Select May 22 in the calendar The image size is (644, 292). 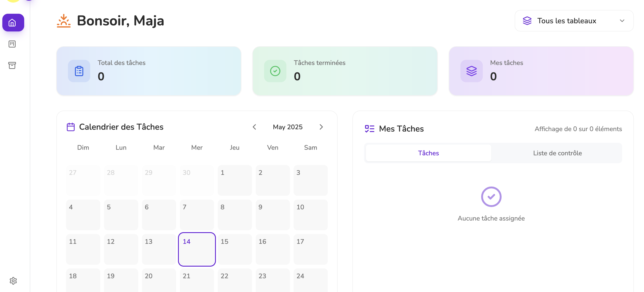tap(235, 280)
